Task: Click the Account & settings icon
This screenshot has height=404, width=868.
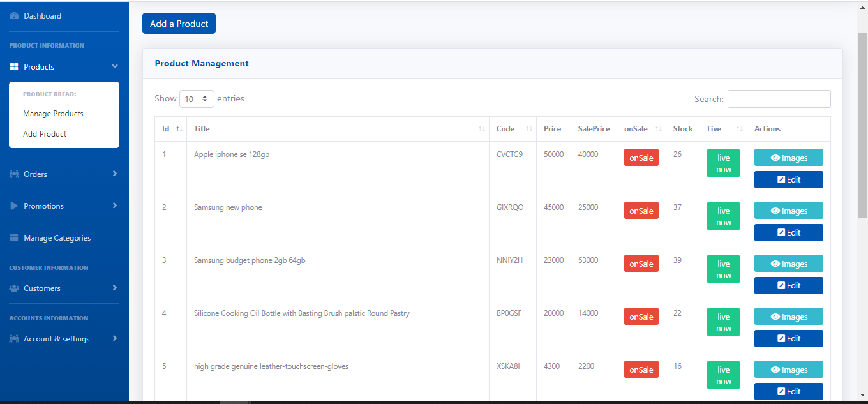Action: (14, 339)
